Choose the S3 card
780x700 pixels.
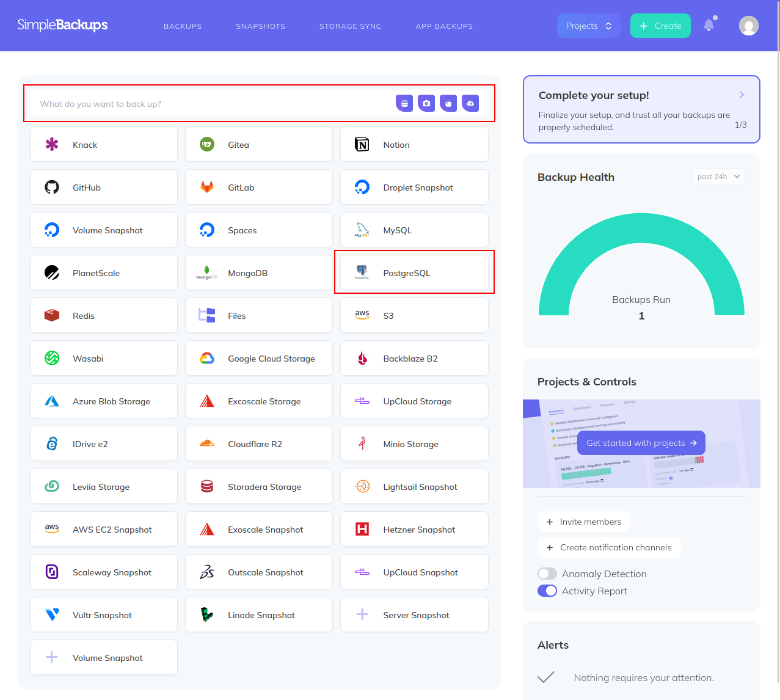click(414, 316)
